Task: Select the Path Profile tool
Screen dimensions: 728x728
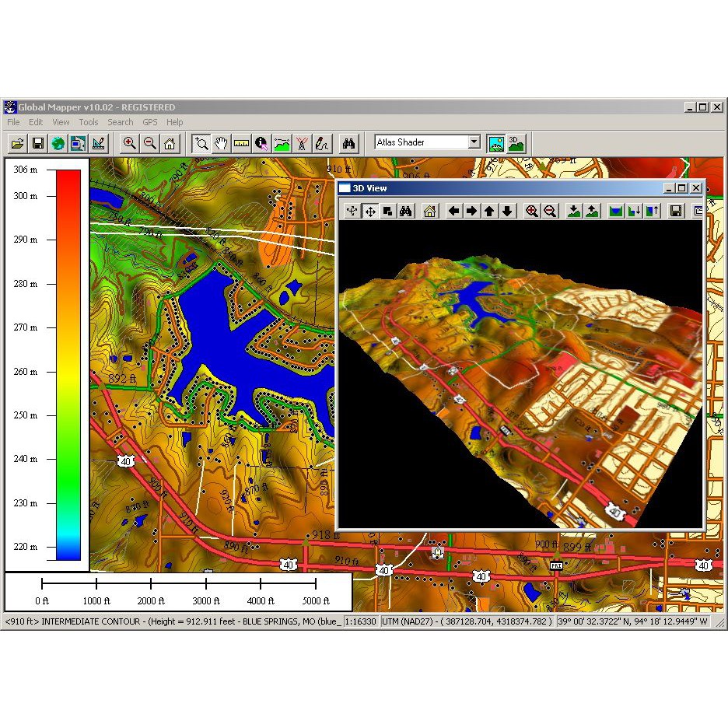Action: (x=282, y=143)
